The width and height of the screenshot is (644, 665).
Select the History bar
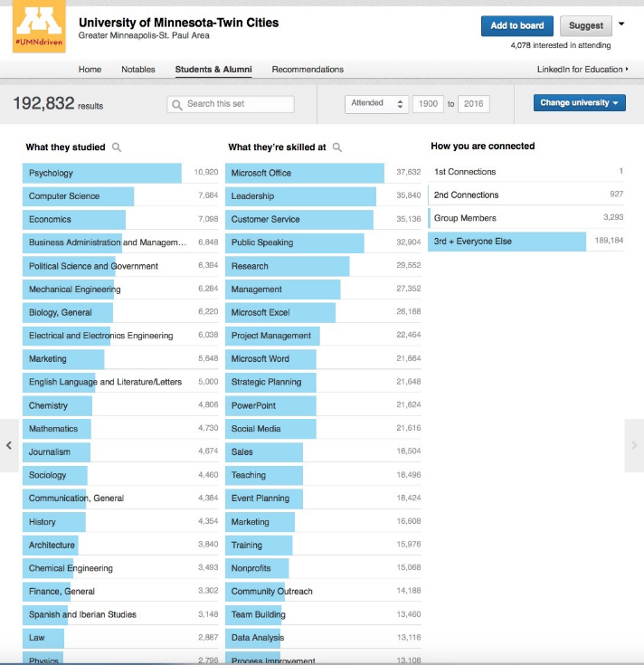[120, 522]
